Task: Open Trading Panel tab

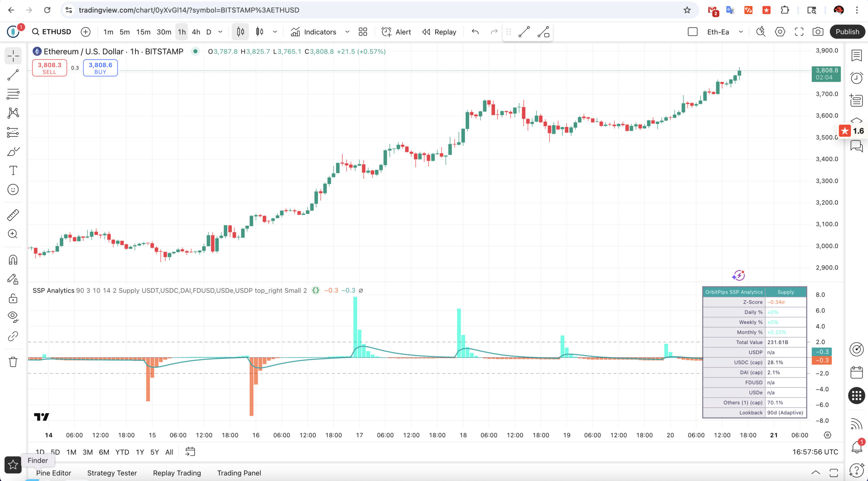Action: (x=239, y=473)
